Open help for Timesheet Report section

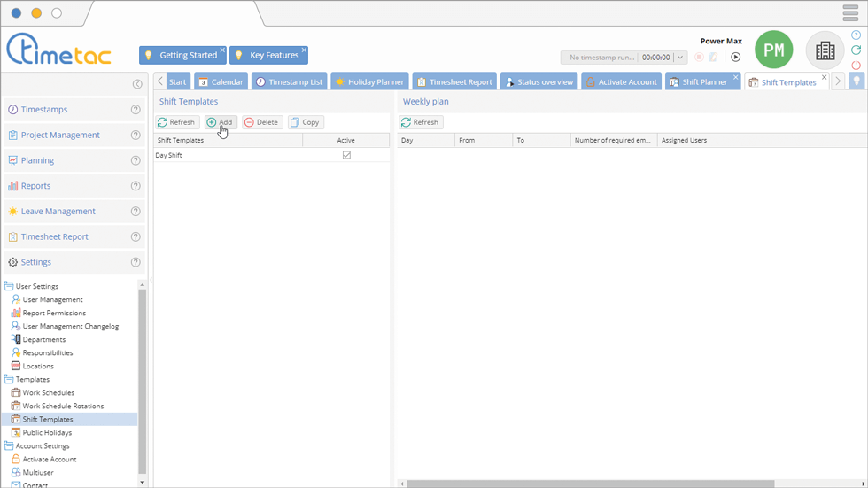(136, 236)
